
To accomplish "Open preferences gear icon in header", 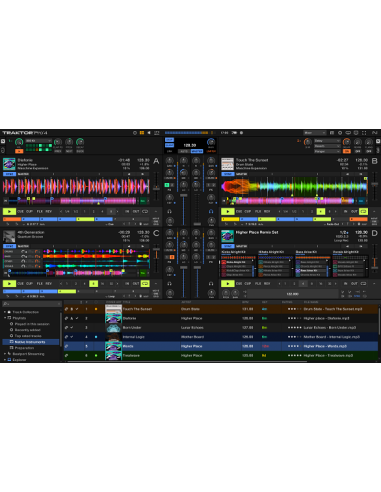I will [x=340, y=133].
